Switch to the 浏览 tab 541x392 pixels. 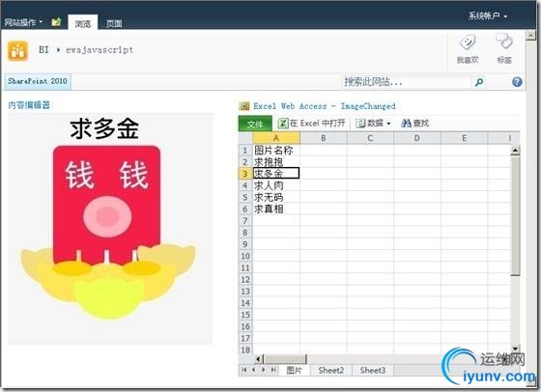pyautogui.click(x=83, y=23)
